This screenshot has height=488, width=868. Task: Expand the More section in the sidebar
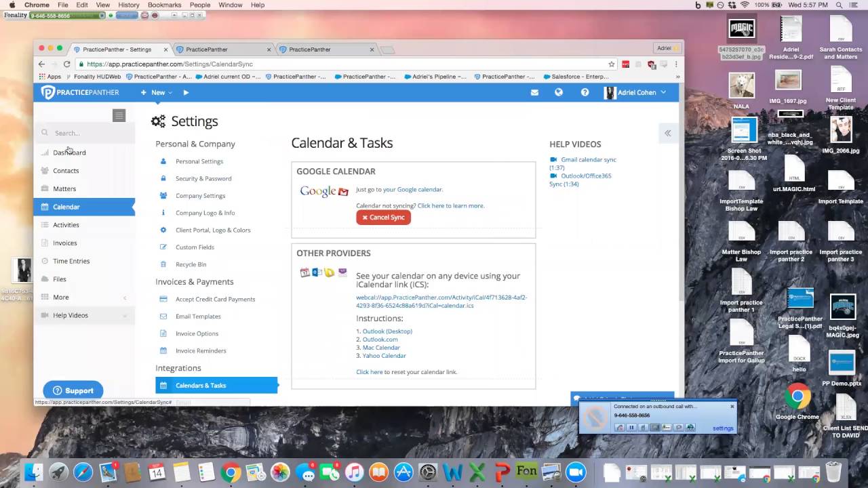[x=84, y=297]
